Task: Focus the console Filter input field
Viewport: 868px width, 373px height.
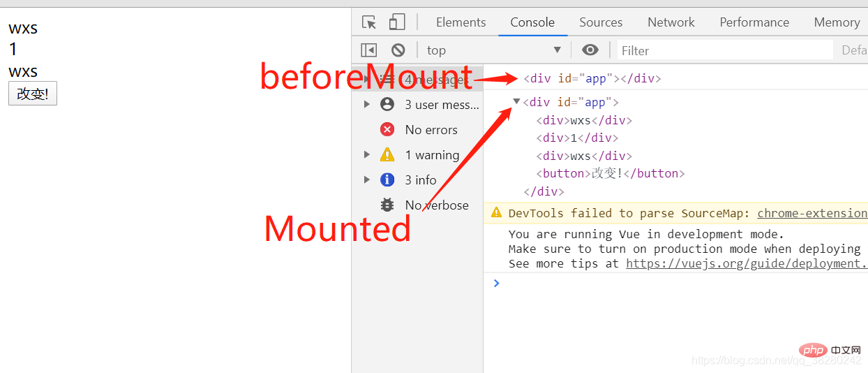Action: tap(725, 50)
